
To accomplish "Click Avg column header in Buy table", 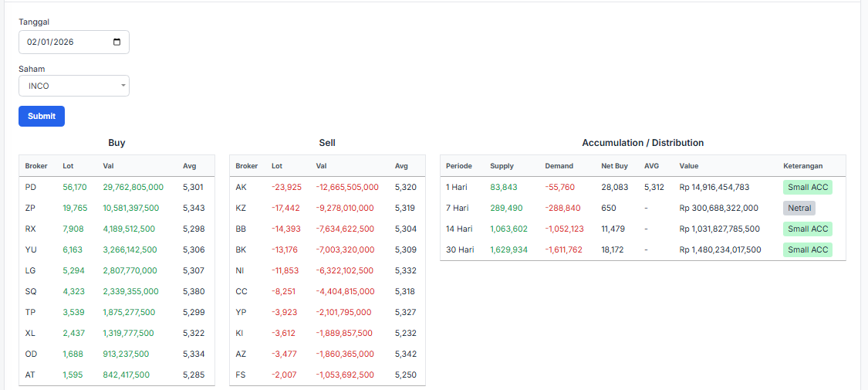I will (189, 166).
